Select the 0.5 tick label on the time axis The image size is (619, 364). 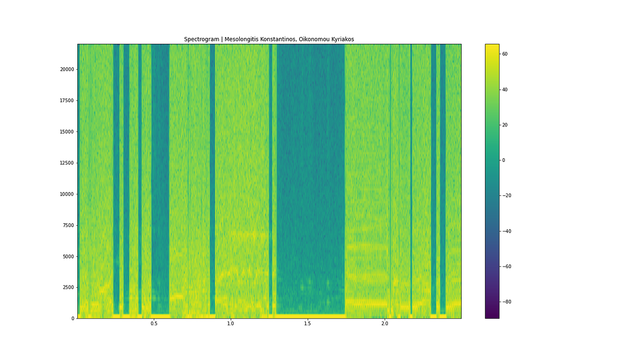tap(153, 322)
